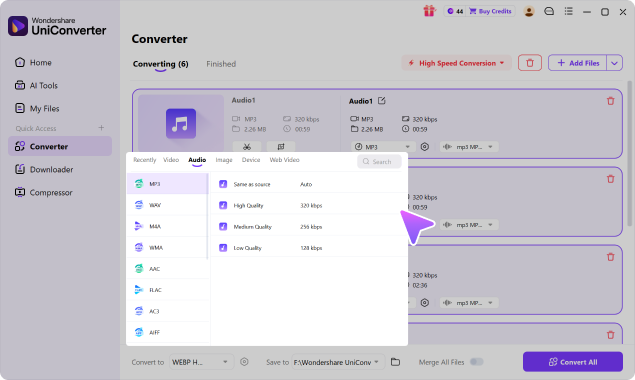Select Converter in the sidebar
The image size is (635, 380).
(x=60, y=146)
